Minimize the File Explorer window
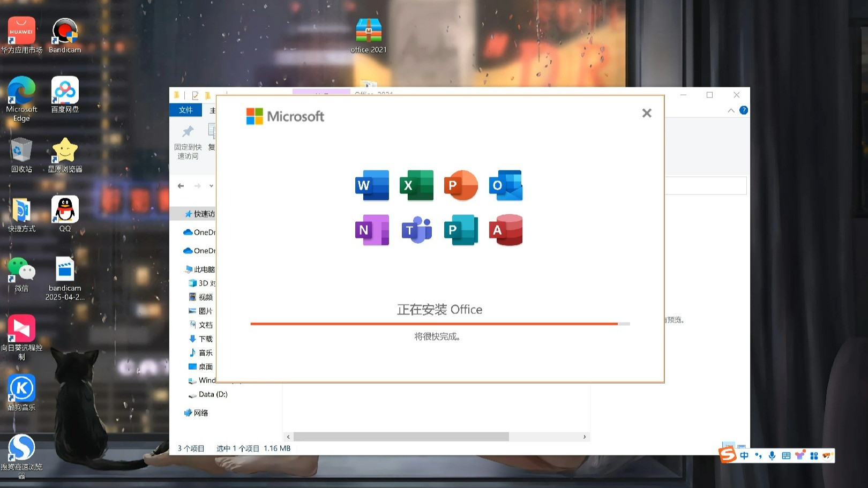This screenshot has height=488, width=868. (683, 95)
